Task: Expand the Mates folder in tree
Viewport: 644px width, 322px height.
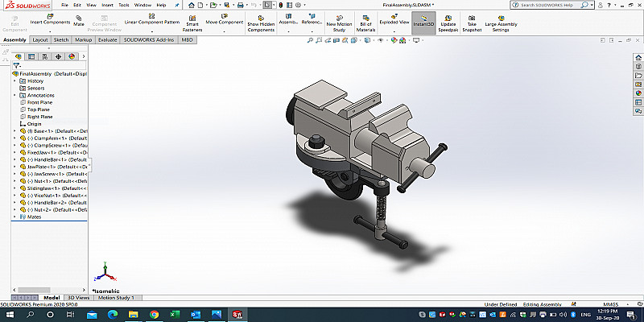Action: tap(14, 217)
